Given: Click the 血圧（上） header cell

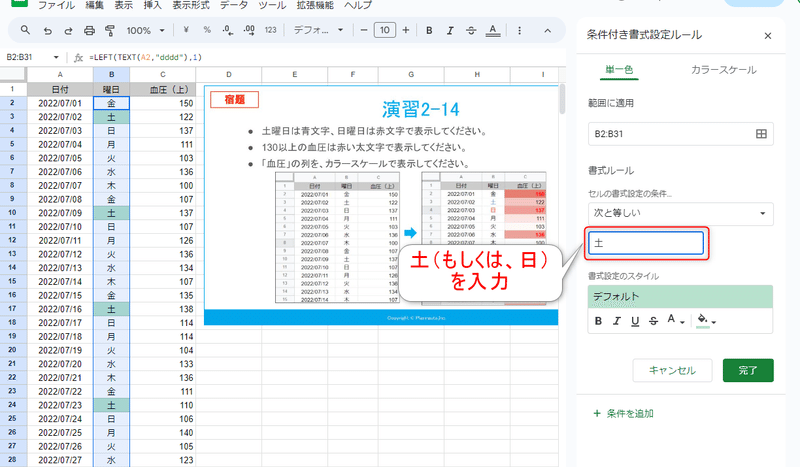Looking at the screenshot, I should 163,89.
